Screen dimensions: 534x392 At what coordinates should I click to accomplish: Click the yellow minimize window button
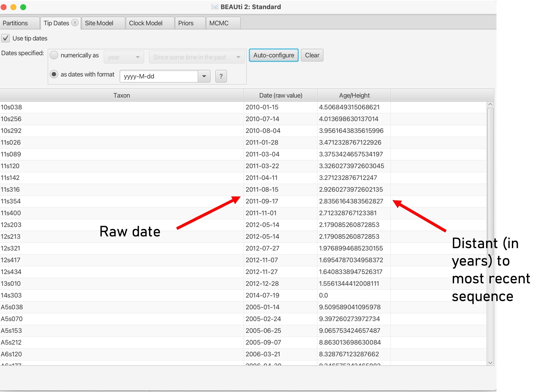[13, 7]
